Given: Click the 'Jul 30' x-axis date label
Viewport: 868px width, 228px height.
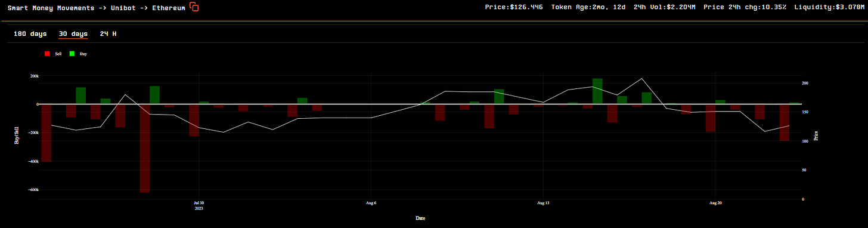Looking at the screenshot, I should (x=199, y=202).
